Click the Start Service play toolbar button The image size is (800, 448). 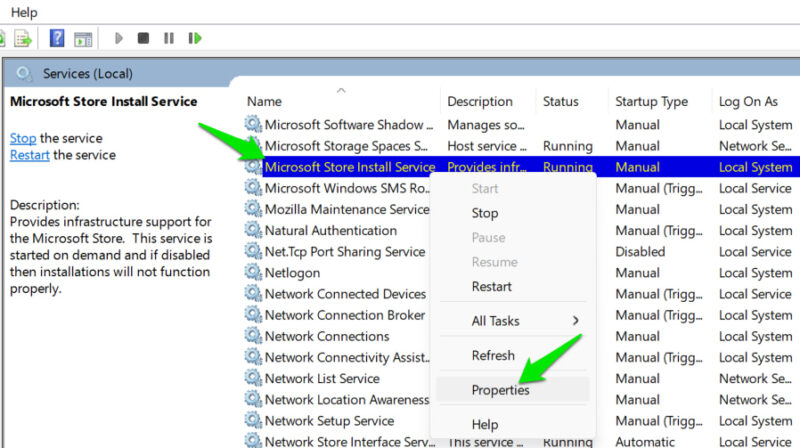tap(119, 38)
